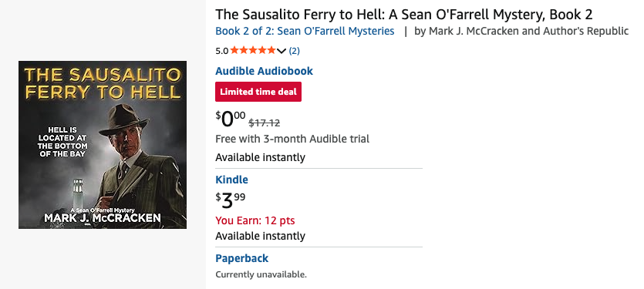Click the struck-through $17.12 list price

point(265,123)
